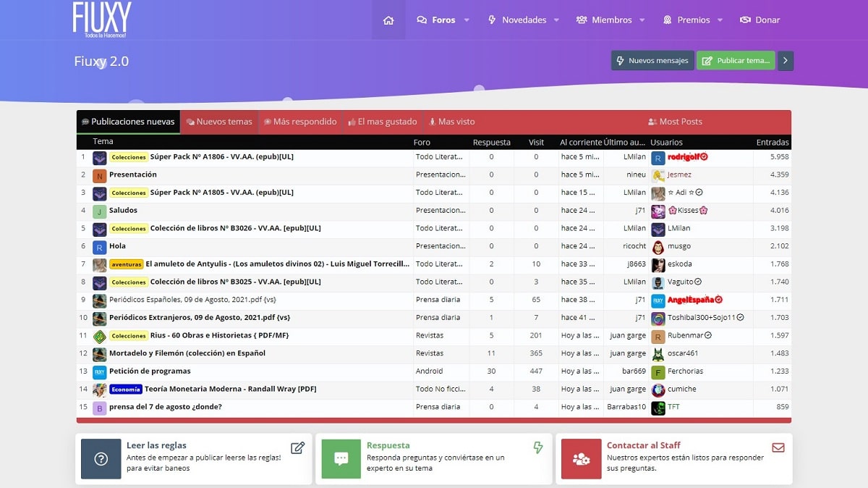Click the Colecciones tag on Rius thread
This screenshot has height=488, width=868.
point(129,335)
